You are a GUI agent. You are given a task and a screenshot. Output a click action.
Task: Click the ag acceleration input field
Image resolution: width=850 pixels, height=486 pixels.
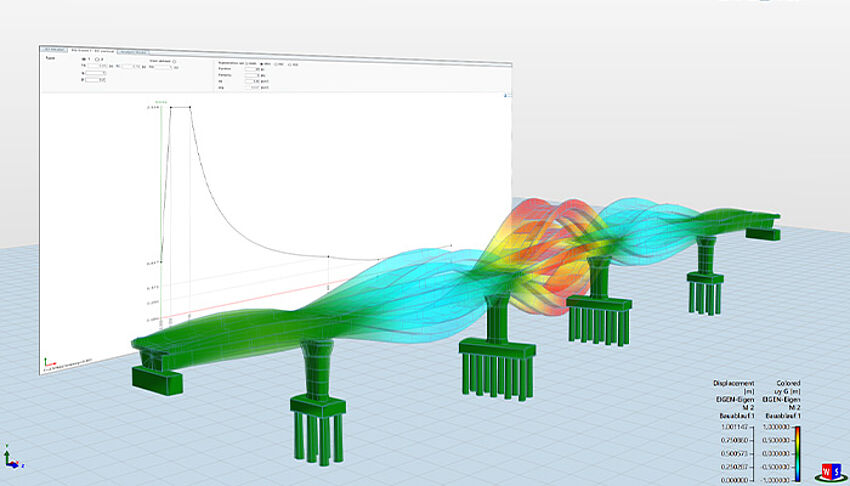click(x=253, y=82)
